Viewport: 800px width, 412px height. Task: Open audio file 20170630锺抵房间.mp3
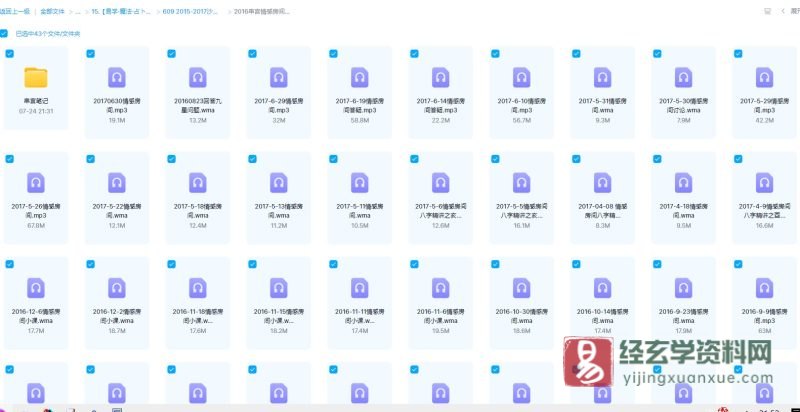click(x=117, y=77)
